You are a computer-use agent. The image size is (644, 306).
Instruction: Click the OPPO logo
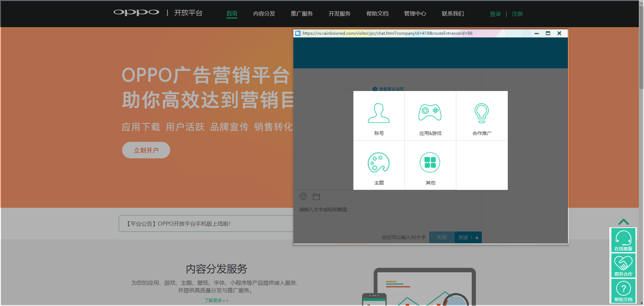136,13
